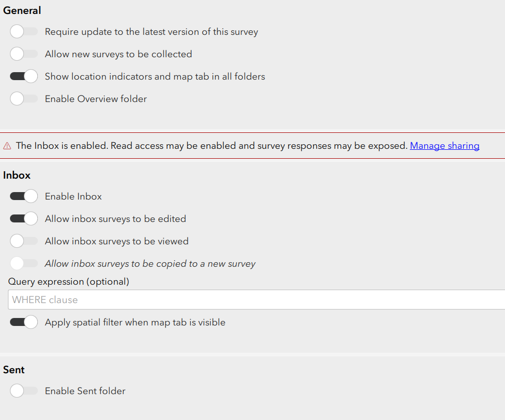Disable 'Apply spatial filter when map tab visible'

23,322
